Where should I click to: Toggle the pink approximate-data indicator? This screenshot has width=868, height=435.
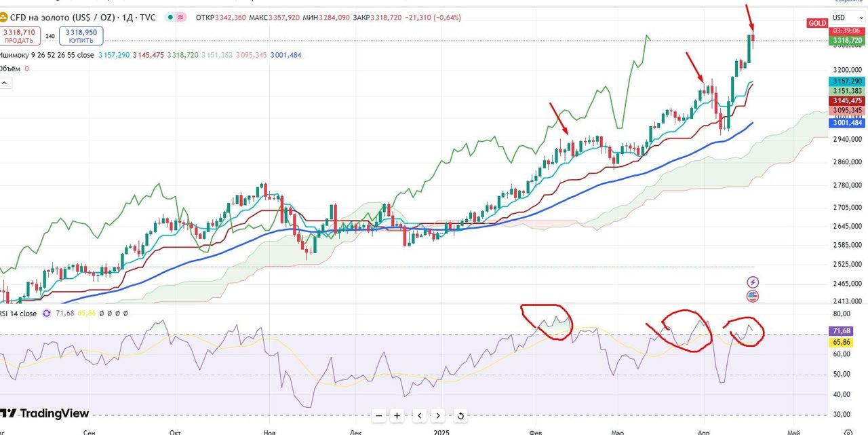(181, 17)
